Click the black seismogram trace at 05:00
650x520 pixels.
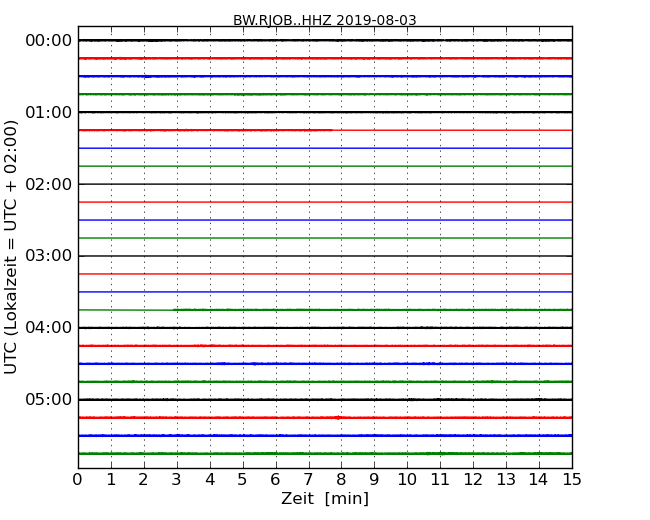click(x=325, y=399)
